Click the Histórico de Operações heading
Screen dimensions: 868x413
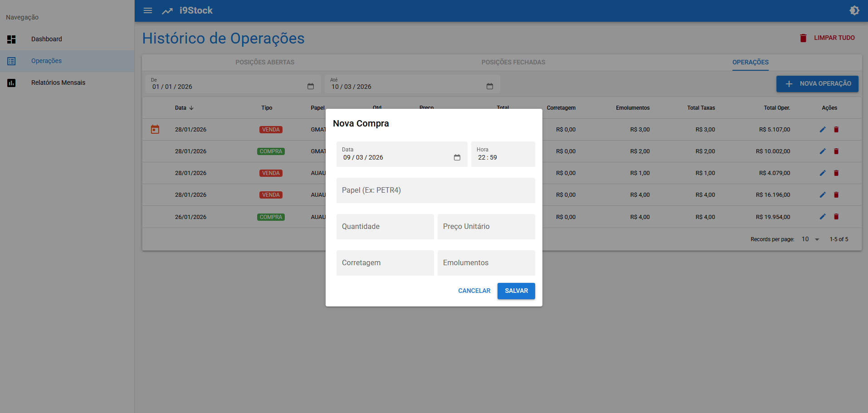pos(223,39)
